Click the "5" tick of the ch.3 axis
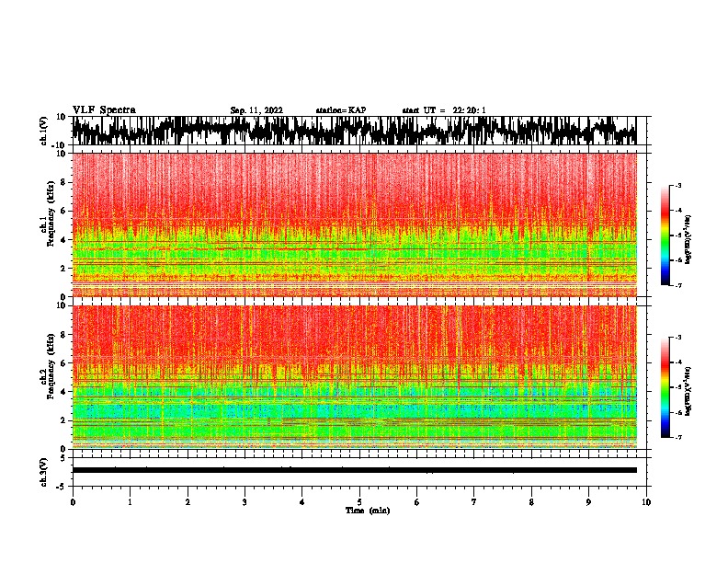This screenshot has height=563, width=728. point(63,458)
